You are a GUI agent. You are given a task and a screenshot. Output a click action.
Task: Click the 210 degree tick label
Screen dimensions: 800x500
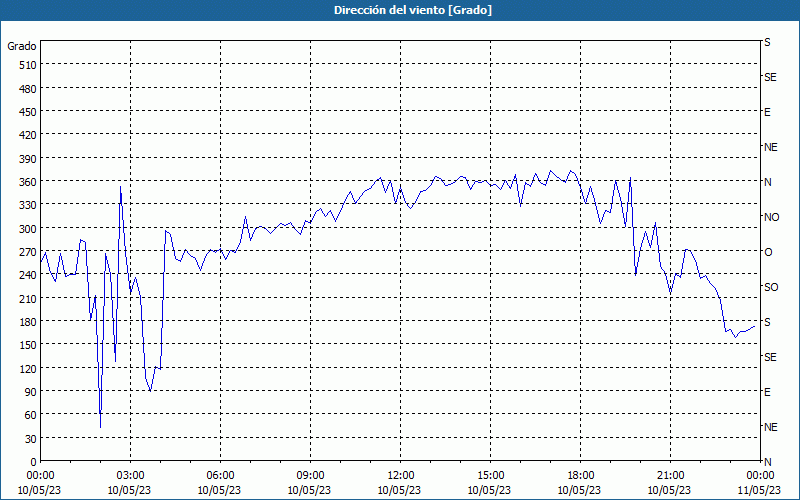click(28, 298)
